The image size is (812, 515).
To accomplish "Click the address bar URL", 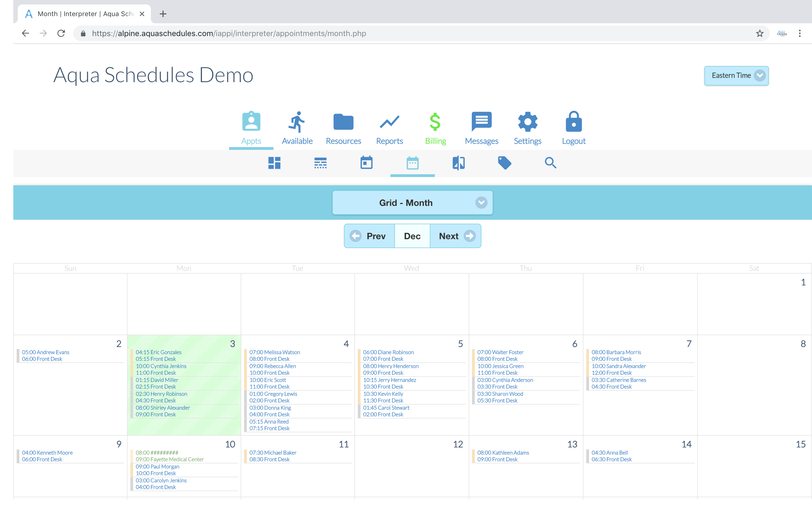I will (x=229, y=33).
